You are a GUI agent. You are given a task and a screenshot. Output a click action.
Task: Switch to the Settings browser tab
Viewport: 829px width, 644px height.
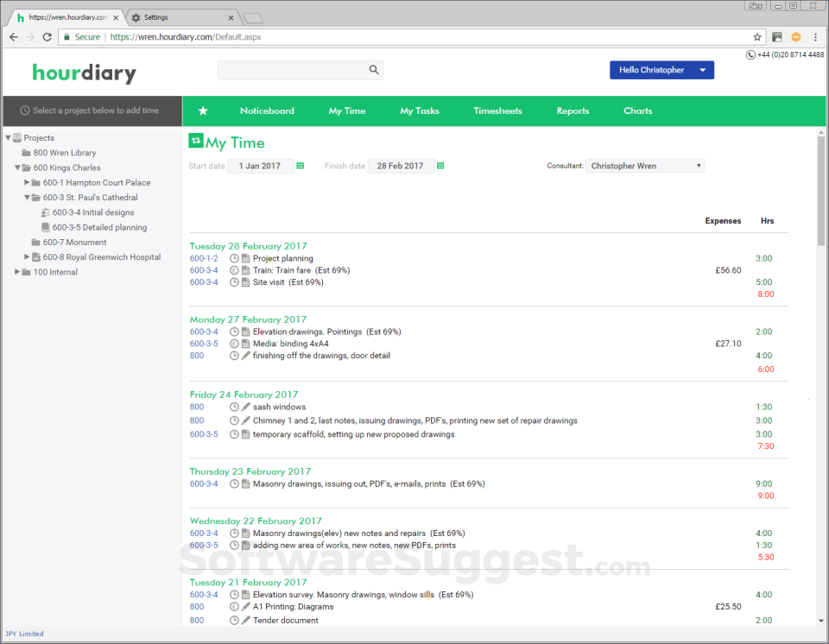click(182, 17)
